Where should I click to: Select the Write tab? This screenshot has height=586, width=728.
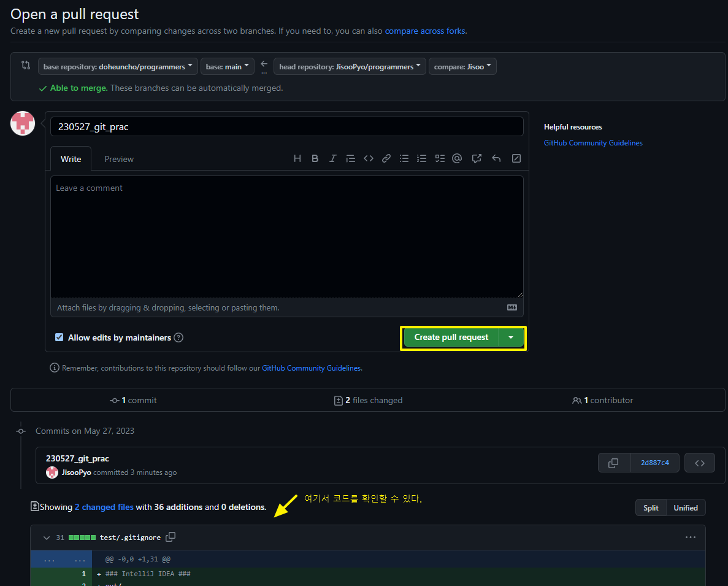[71, 160]
